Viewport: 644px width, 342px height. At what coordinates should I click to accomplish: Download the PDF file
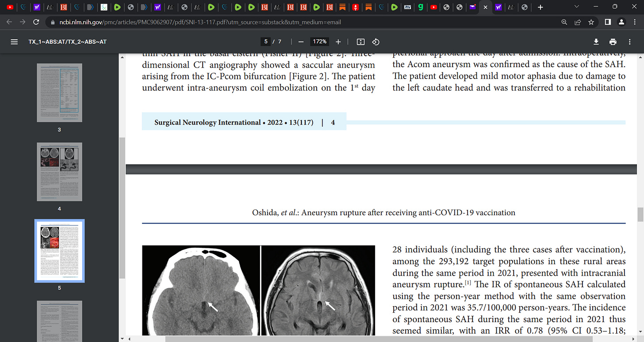click(x=596, y=42)
